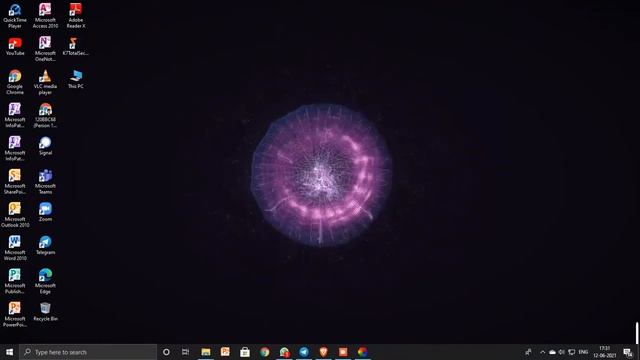This screenshot has height=360, width=640.
Task: Open the Adobe Reader X desktop shortcut
Action: coord(76,16)
